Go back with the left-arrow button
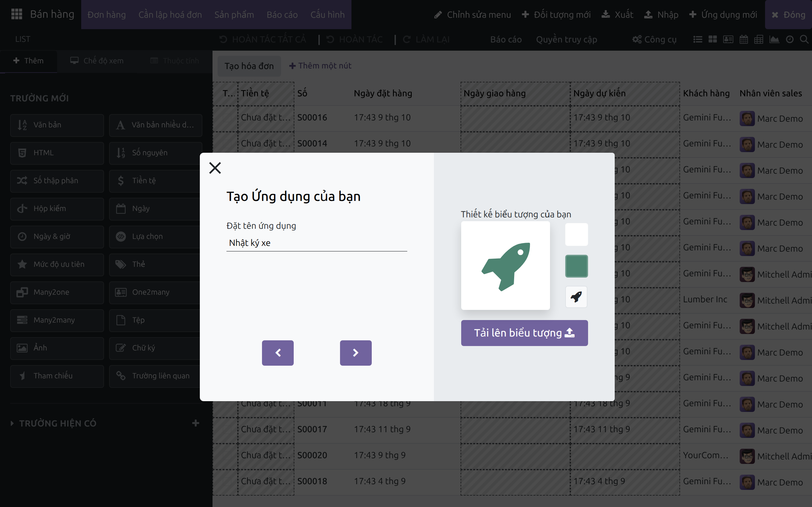The image size is (812, 507). 278,353
